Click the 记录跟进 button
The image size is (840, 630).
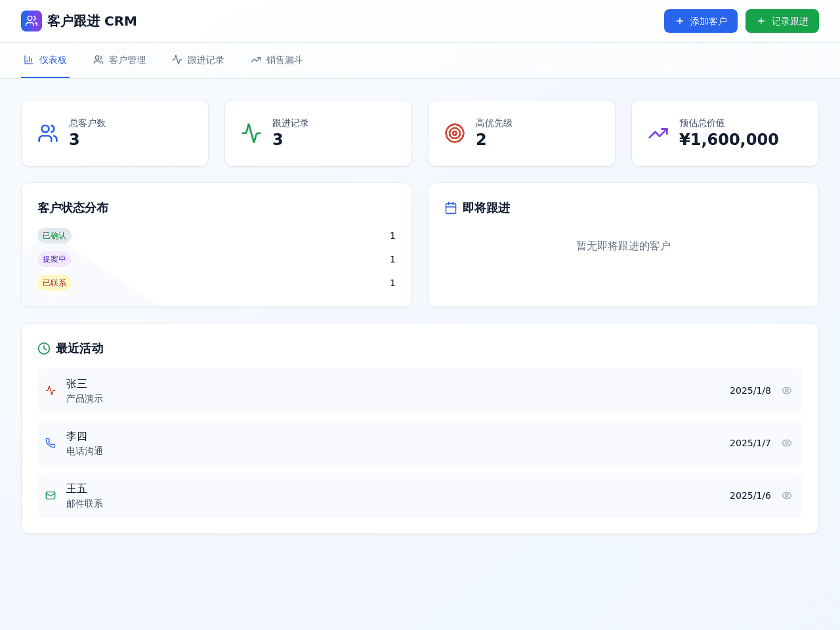tap(782, 21)
